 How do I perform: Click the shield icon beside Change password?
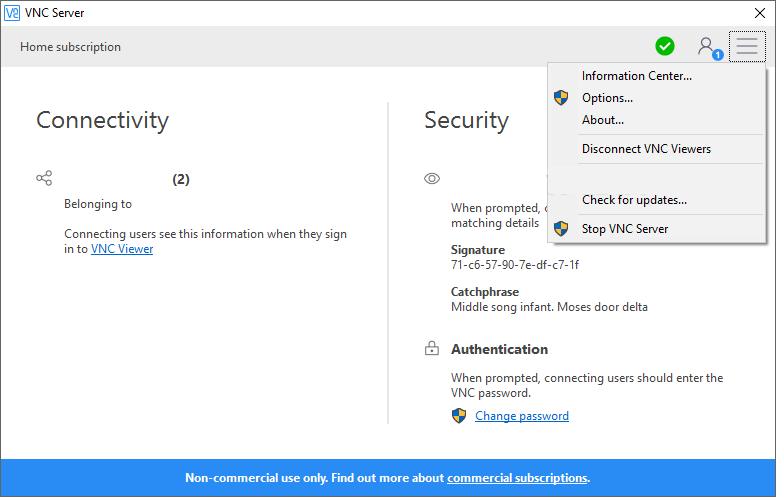[459, 416]
